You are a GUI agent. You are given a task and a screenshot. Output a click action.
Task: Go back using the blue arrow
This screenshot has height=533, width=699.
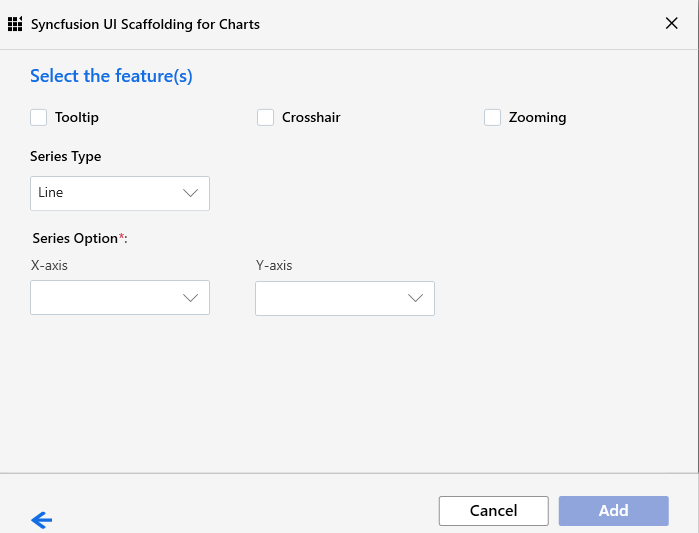coord(41,520)
